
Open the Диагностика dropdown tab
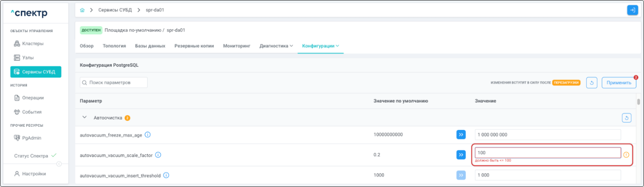276,46
